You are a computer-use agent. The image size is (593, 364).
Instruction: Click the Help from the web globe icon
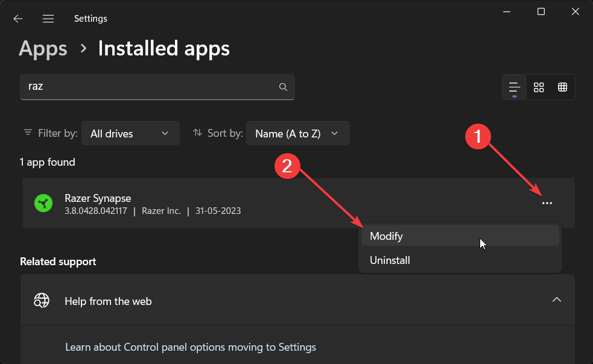pos(42,301)
